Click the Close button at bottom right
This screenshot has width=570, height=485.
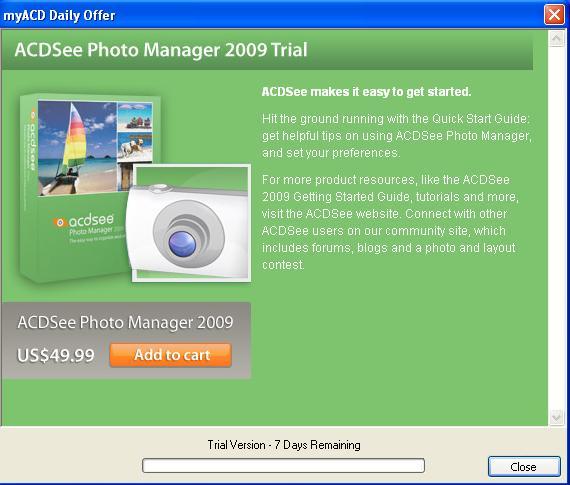pos(523,466)
